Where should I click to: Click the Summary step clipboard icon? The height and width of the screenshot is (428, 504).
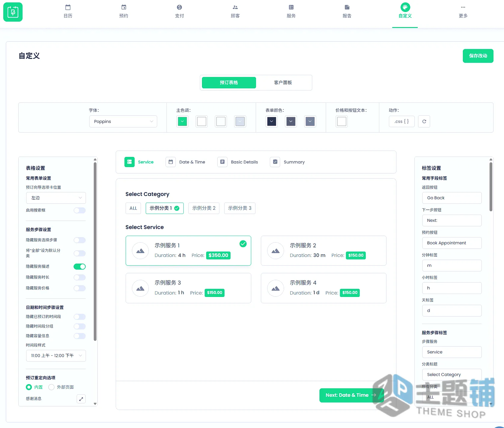pos(275,162)
